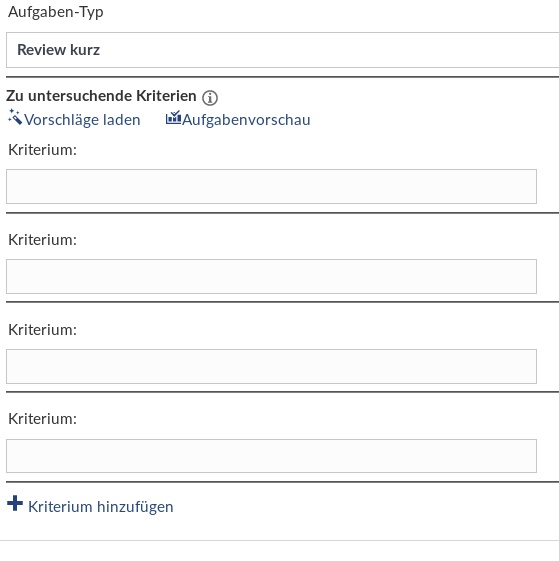This screenshot has height=561, width=559.
Task: Click the info icon next to Zu untersuchende Kriterien
Action: coord(210,98)
